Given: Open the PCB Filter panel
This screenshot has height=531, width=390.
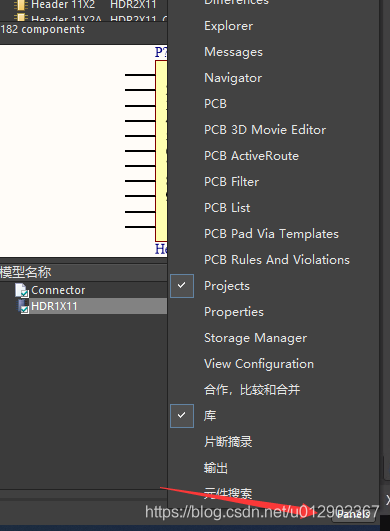Looking at the screenshot, I should click(232, 182).
